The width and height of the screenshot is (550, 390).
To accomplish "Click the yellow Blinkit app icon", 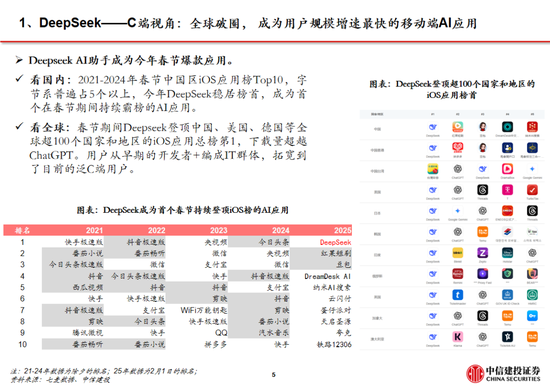I will (458, 253).
